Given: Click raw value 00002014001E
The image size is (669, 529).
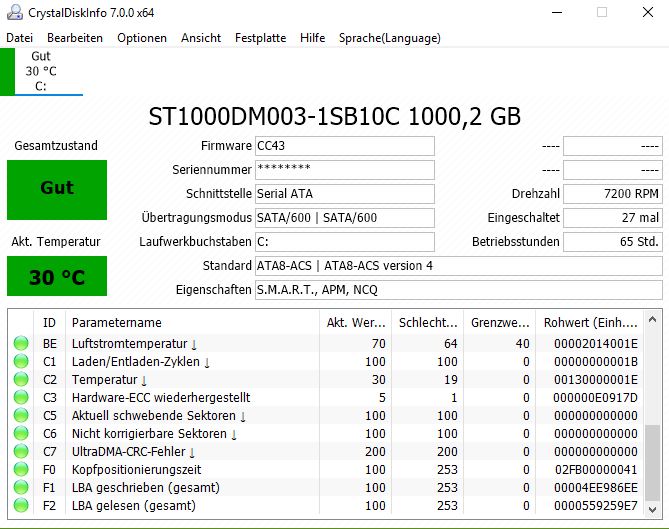Looking at the screenshot, I should (x=596, y=343).
